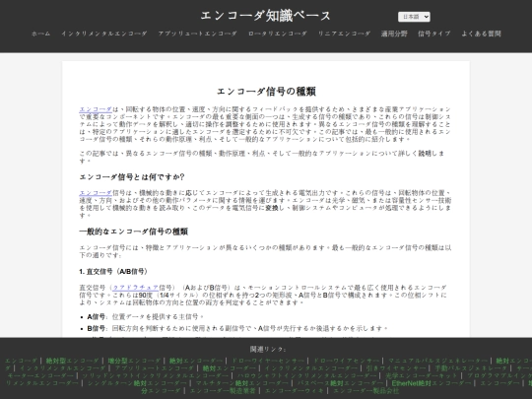Image resolution: width=532 pixels, height=399 pixels.
Task: Open footer link 光学エンコーダーキット
Action: (x=422, y=375)
